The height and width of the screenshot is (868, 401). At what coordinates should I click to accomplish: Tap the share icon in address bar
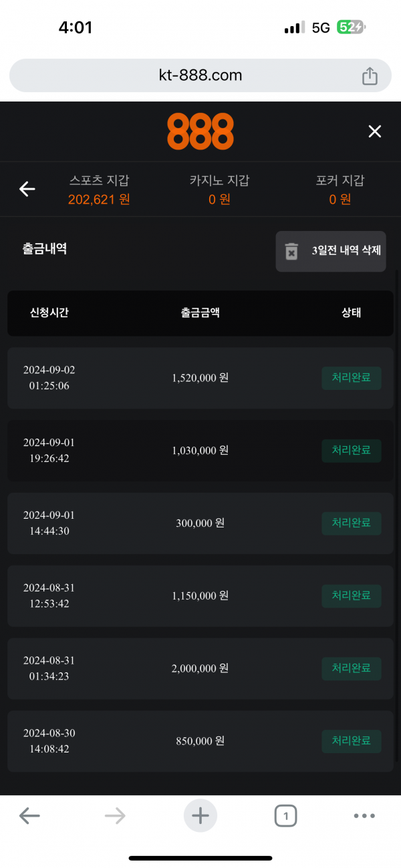(x=370, y=76)
